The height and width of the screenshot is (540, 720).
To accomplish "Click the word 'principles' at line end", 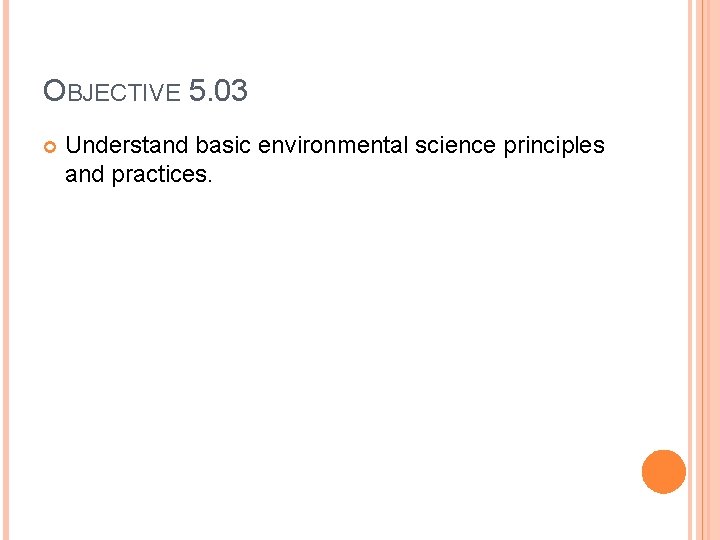I will click(x=555, y=146).
